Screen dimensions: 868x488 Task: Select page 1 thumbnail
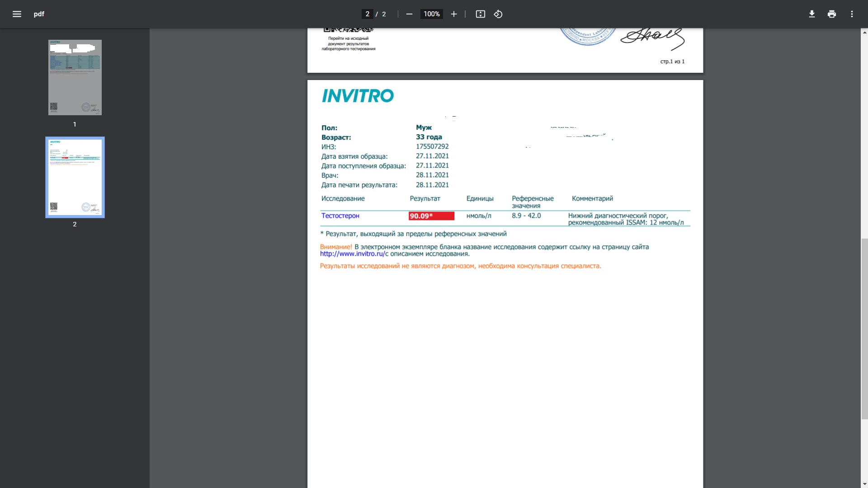click(x=75, y=77)
